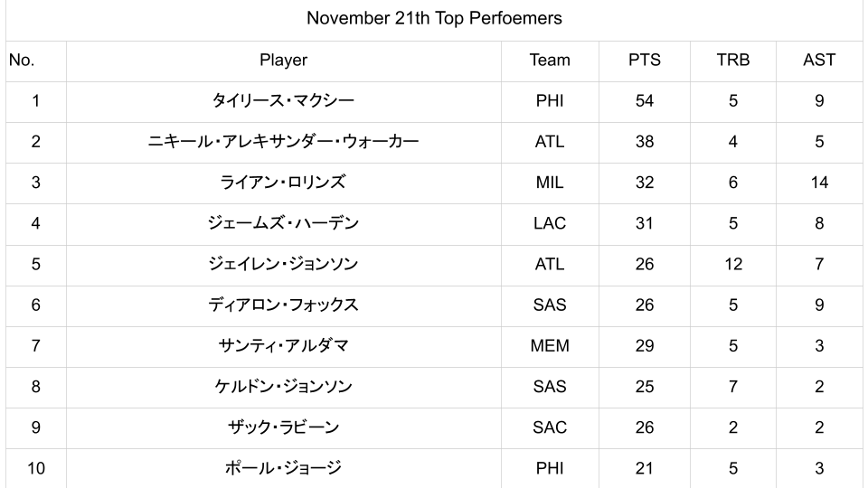Select the ポール・ジョージ player cell
The height and width of the screenshot is (488, 868).
click(x=283, y=468)
